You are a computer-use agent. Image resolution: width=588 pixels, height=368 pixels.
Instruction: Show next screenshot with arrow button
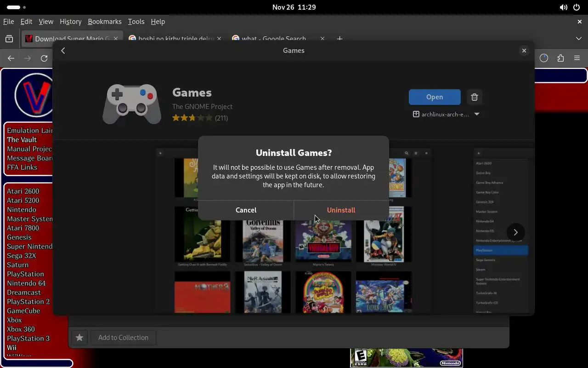[515, 232]
